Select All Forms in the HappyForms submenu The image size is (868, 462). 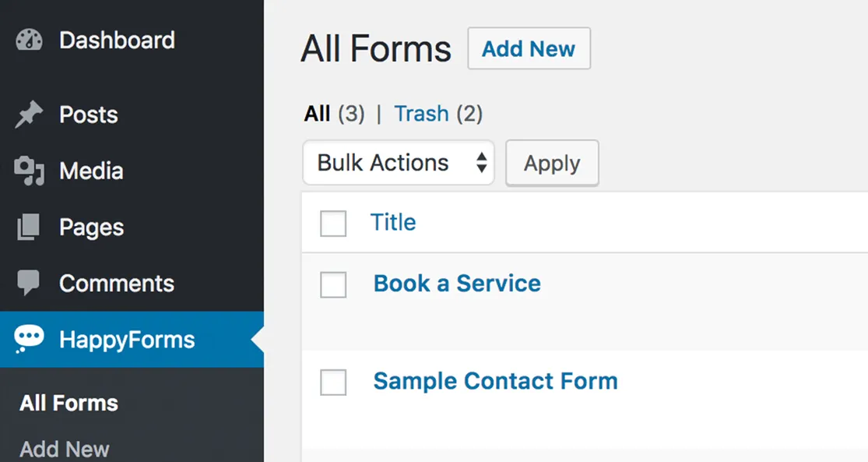coord(68,403)
